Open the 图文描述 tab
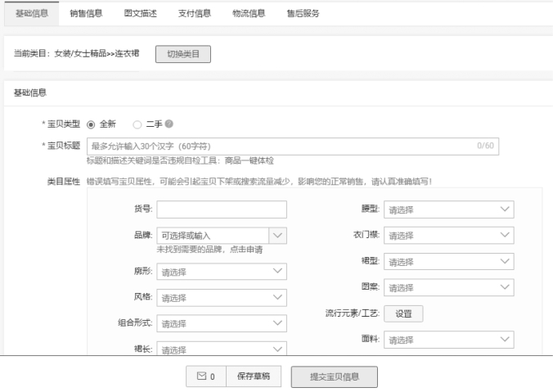 (141, 13)
